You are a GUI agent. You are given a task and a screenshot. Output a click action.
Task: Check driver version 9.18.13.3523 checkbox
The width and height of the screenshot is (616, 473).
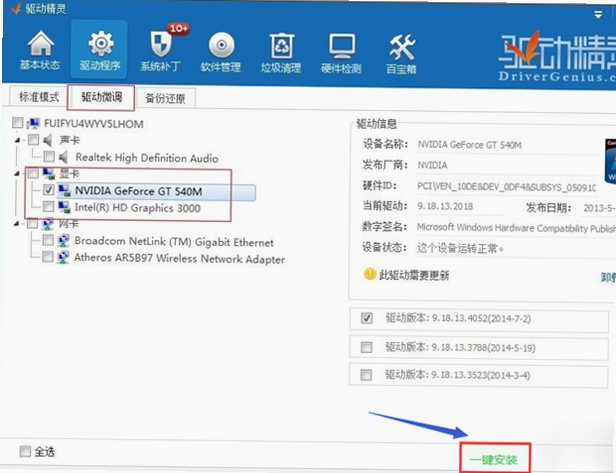(366, 375)
